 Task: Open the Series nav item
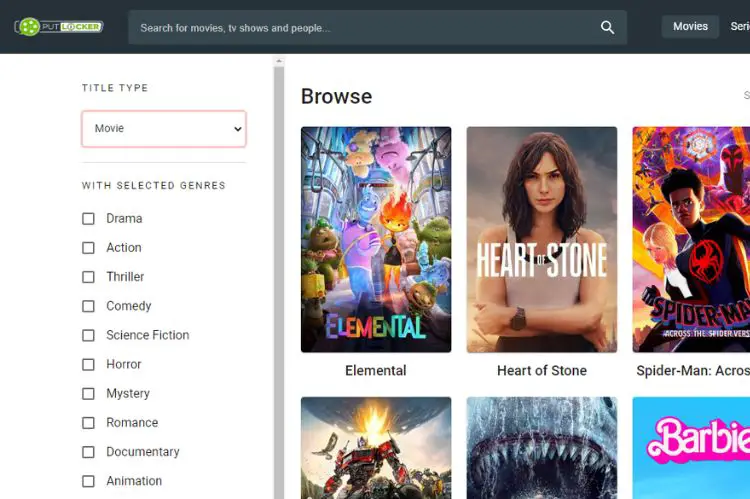(739, 26)
